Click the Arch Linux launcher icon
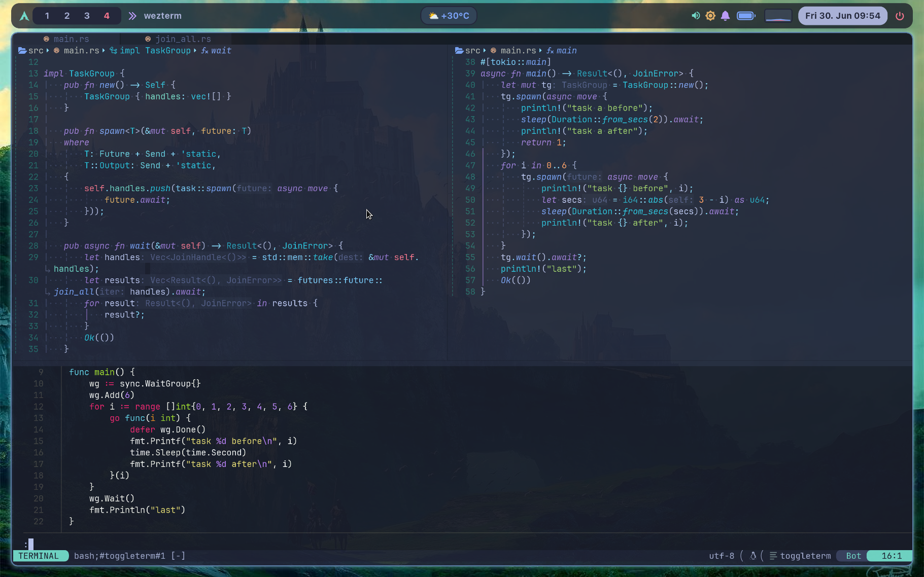Screen dimensions: 924x577 (x=24, y=16)
